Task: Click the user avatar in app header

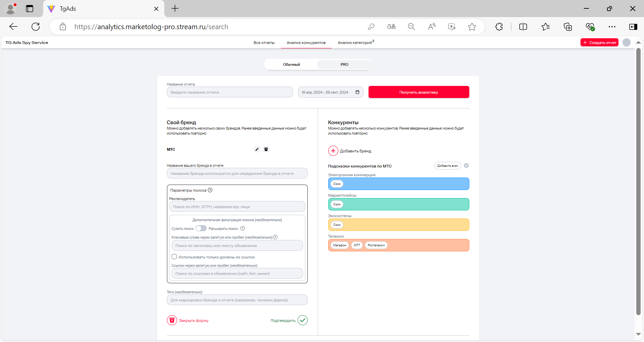Action: click(627, 42)
